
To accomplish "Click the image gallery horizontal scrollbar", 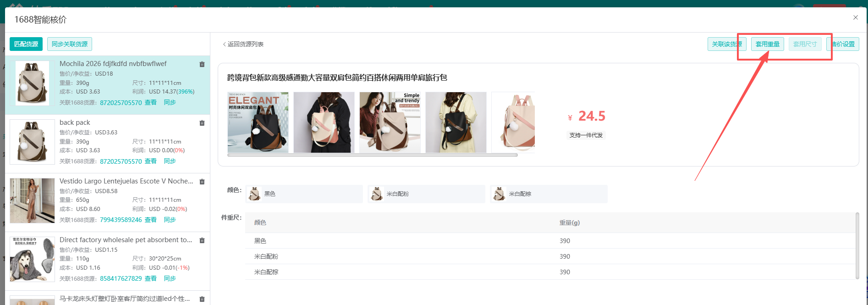I will coord(373,155).
